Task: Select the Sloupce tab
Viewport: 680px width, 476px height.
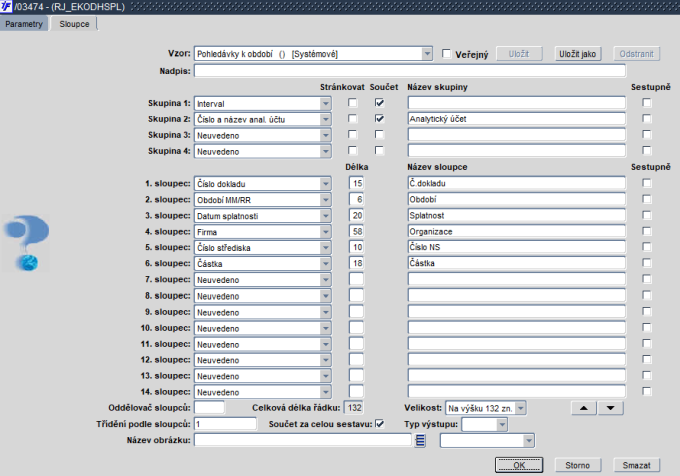Action: click(74, 24)
